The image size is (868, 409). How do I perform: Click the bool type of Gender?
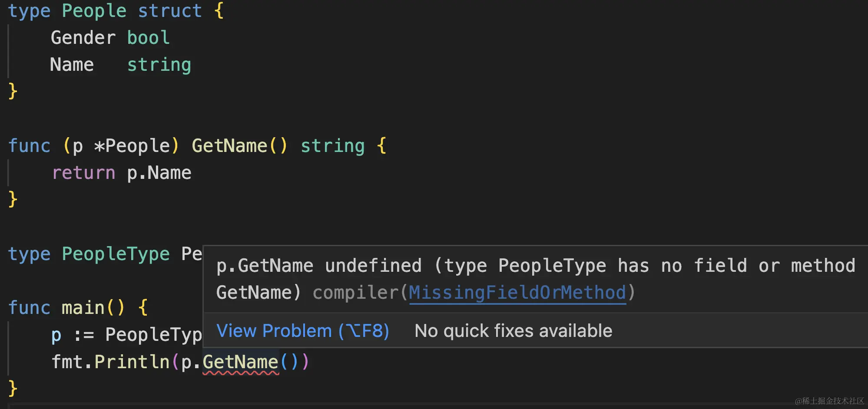tap(148, 38)
